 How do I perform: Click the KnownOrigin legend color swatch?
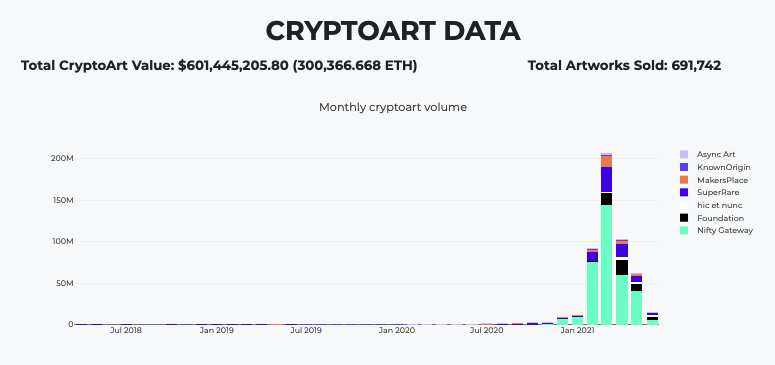(684, 167)
